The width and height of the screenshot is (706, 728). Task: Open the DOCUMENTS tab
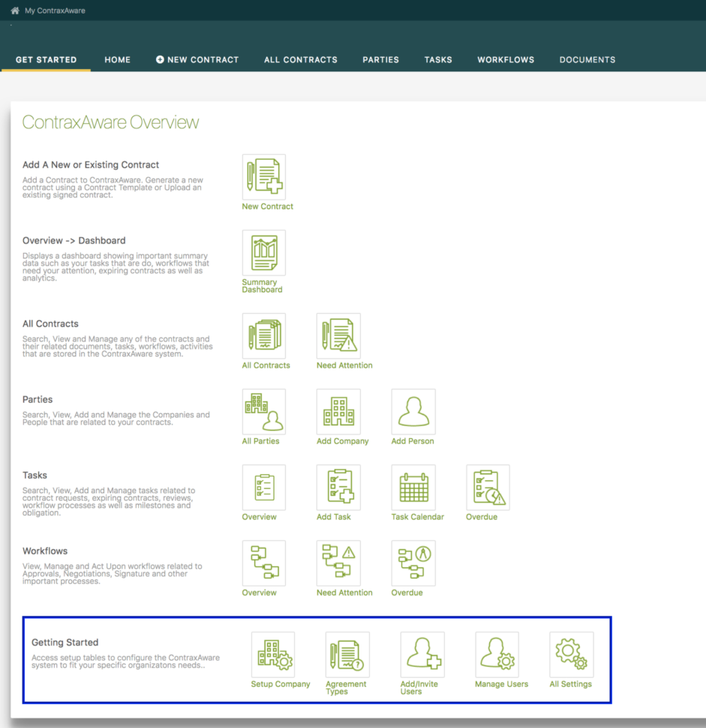click(587, 59)
